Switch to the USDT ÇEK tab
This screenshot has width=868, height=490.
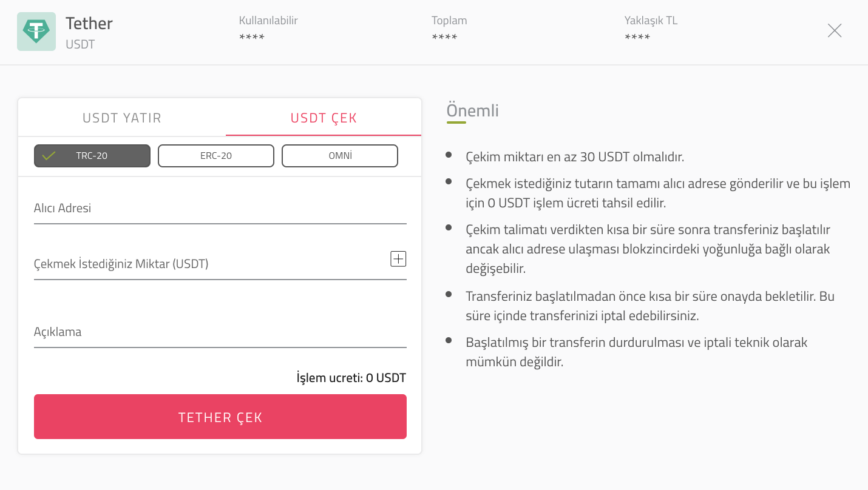click(x=324, y=118)
